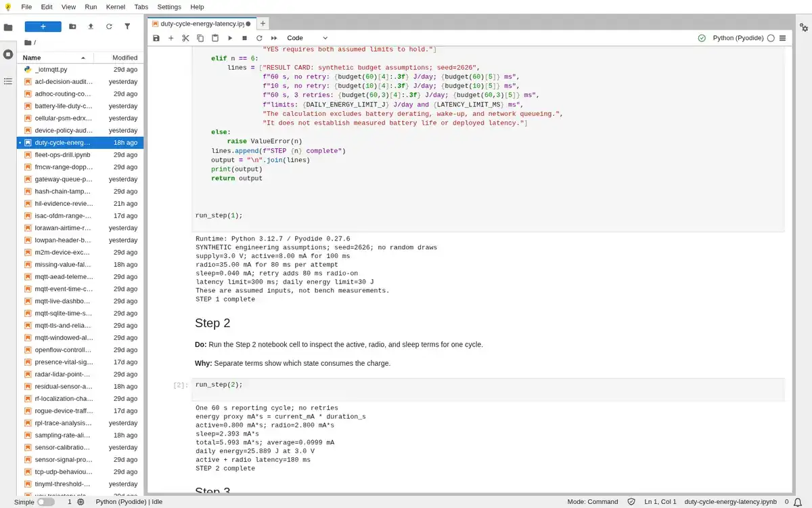Select the highlighted duty-cycle-energ file row

tap(79, 143)
